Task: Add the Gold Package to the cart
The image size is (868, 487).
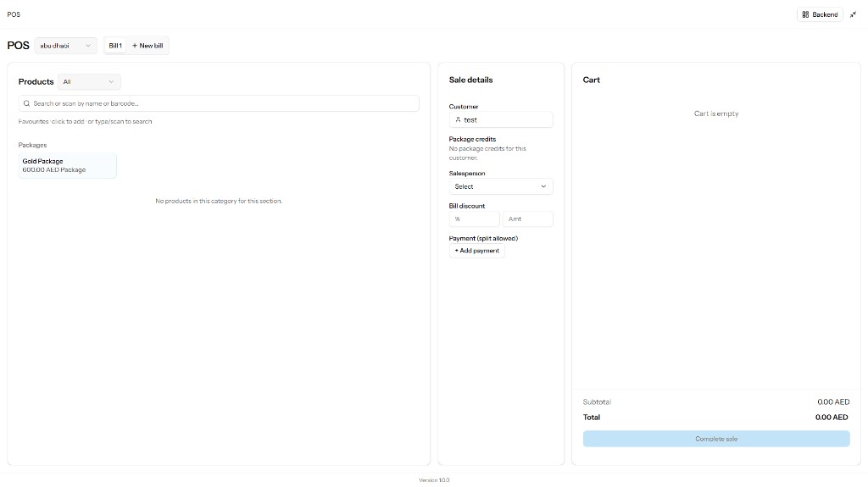Action: point(67,165)
